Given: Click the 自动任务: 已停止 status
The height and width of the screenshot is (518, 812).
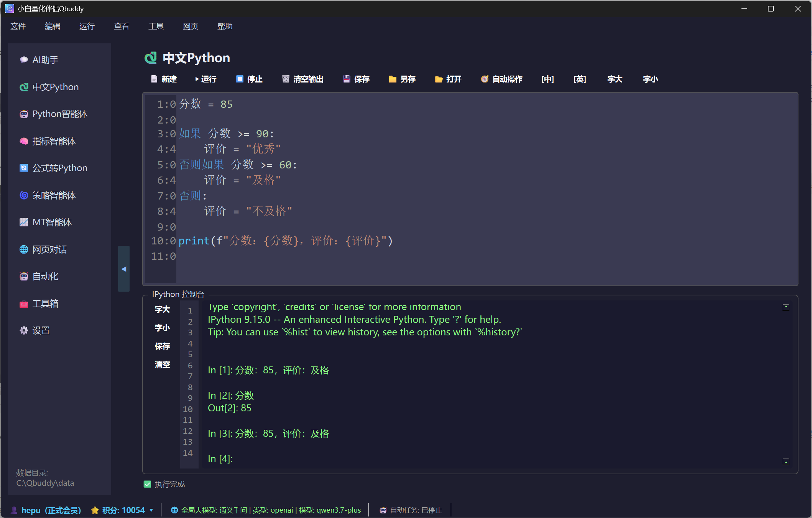Looking at the screenshot, I should click(x=411, y=510).
